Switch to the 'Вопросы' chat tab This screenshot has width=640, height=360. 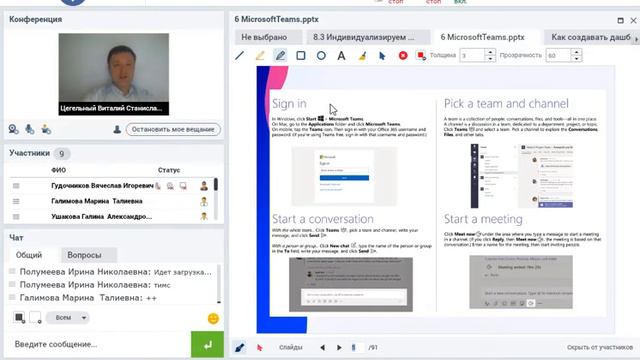84,255
